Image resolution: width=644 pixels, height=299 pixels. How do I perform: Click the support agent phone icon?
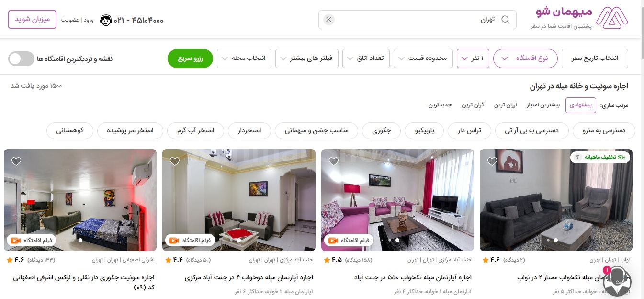pos(106,21)
